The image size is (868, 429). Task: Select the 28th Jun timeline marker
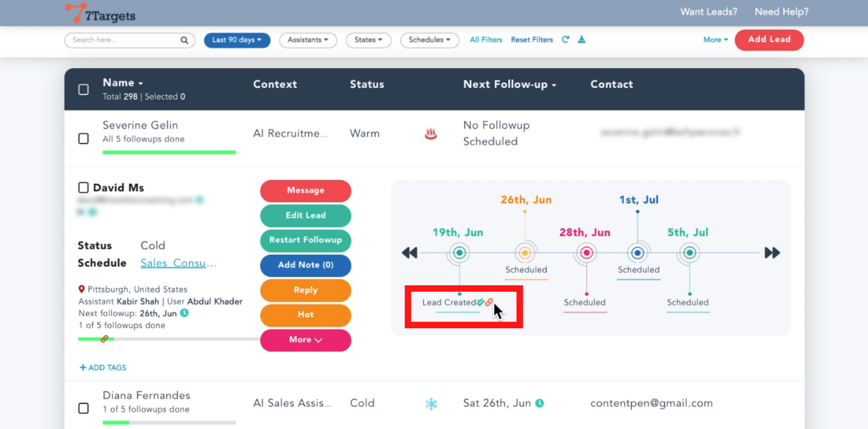(x=586, y=253)
